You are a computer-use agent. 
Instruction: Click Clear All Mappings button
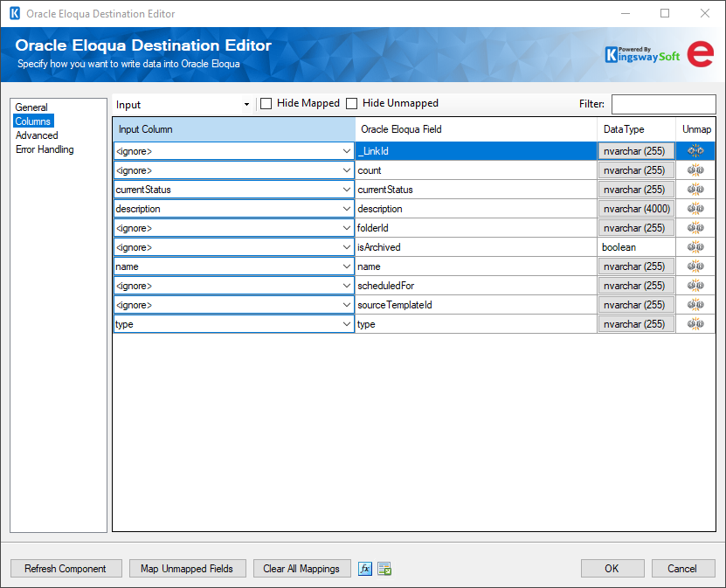pos(301,569)
